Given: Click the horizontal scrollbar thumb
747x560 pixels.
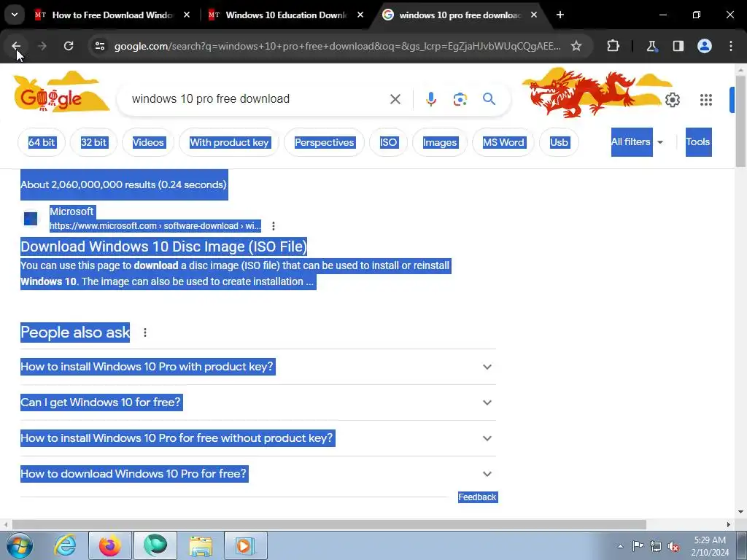Looking at the screenshot, I should point(329,524).
